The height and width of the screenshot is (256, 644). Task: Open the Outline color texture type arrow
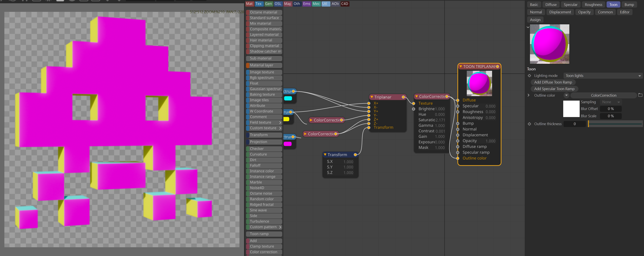click(x=566, y=95)
